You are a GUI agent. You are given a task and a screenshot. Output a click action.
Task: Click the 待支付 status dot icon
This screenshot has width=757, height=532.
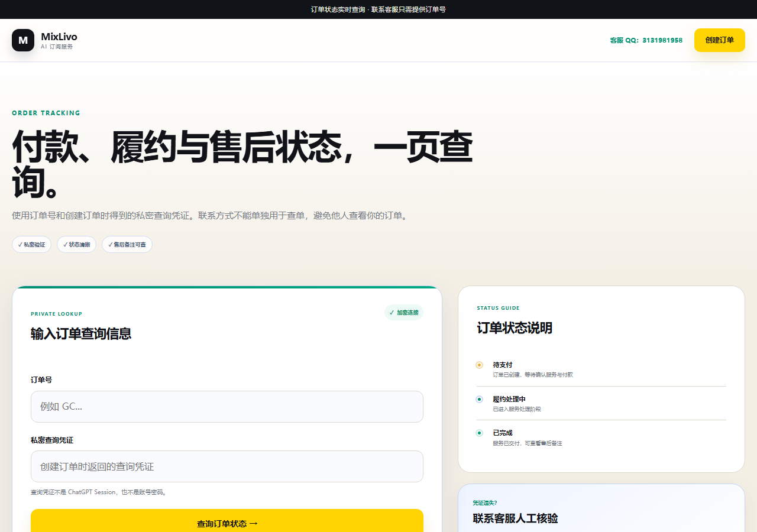(480, 365)
